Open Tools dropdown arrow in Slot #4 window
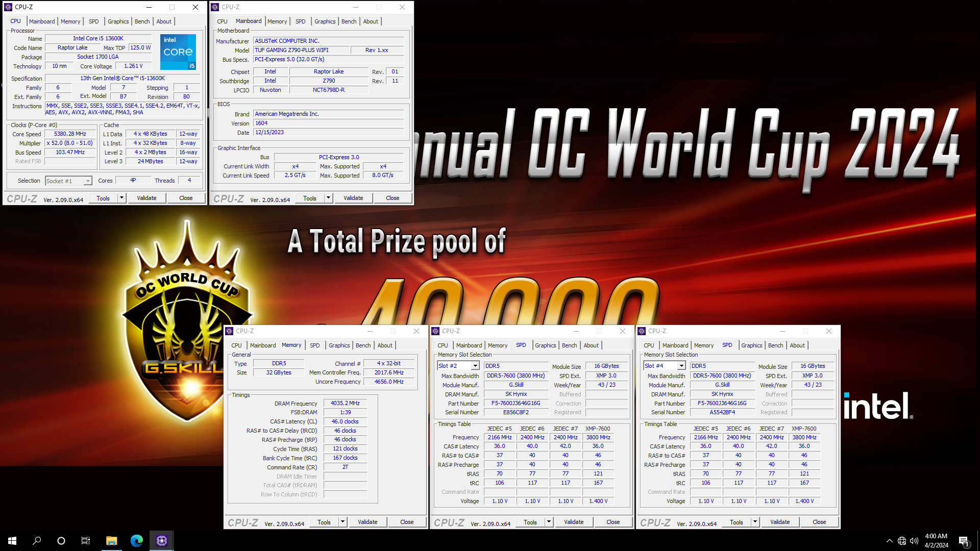 (755, 522)
